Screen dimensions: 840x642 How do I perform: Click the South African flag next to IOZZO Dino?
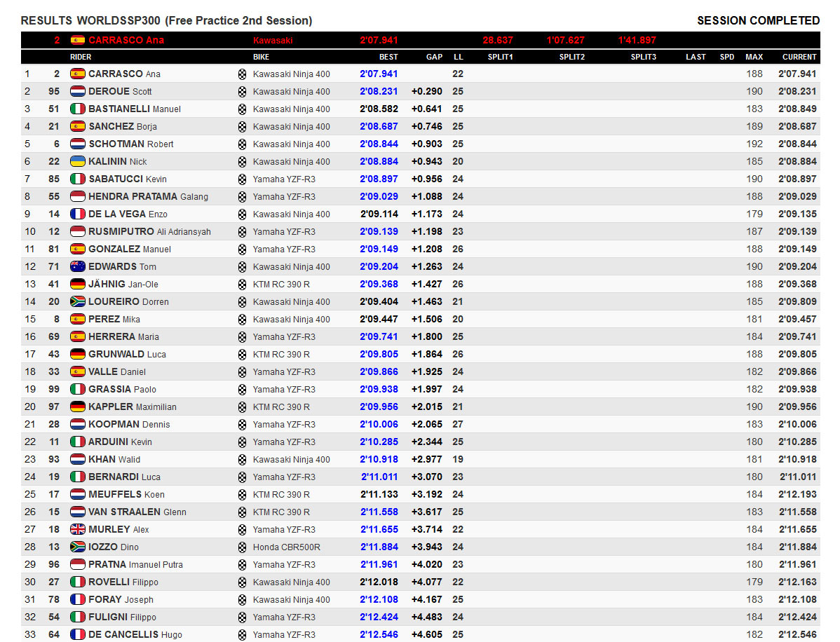[78, 547]
